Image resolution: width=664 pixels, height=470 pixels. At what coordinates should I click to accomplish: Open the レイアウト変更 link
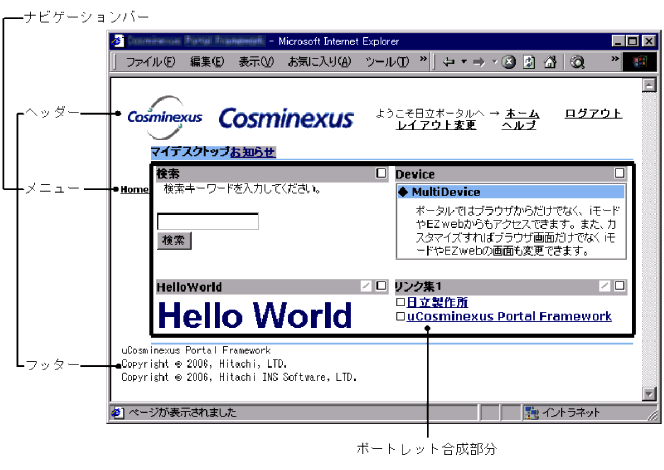click(x=437, y=125)
